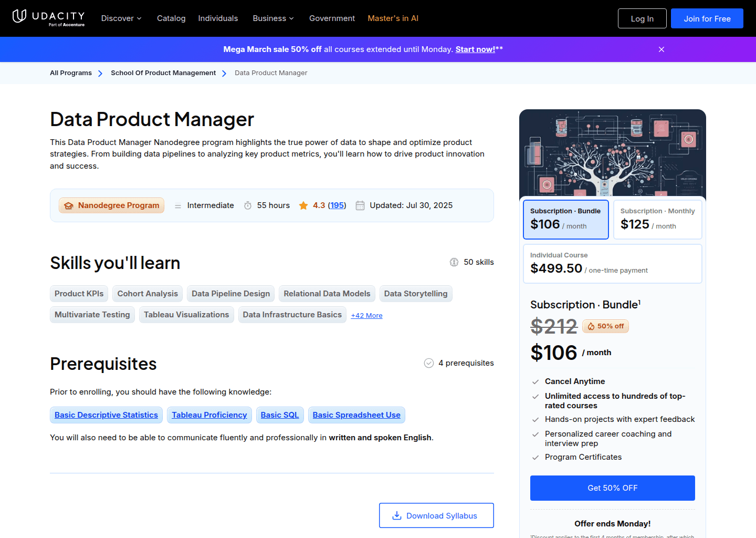Image resolution: width=756 pixels, height=538 pixels.
Task: Click the orange star rating icon
Action: click(x=303, y=205)
